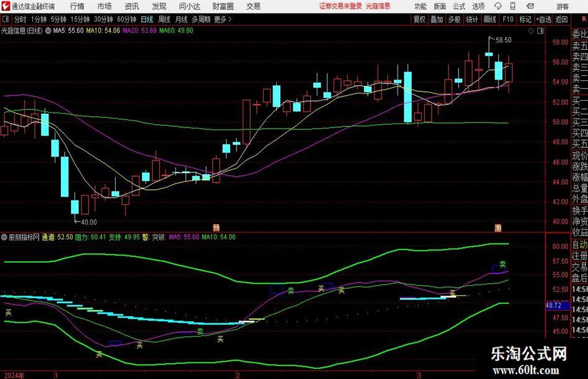Toggle the side panel icon at chart top right

click(x=540, y=31)
